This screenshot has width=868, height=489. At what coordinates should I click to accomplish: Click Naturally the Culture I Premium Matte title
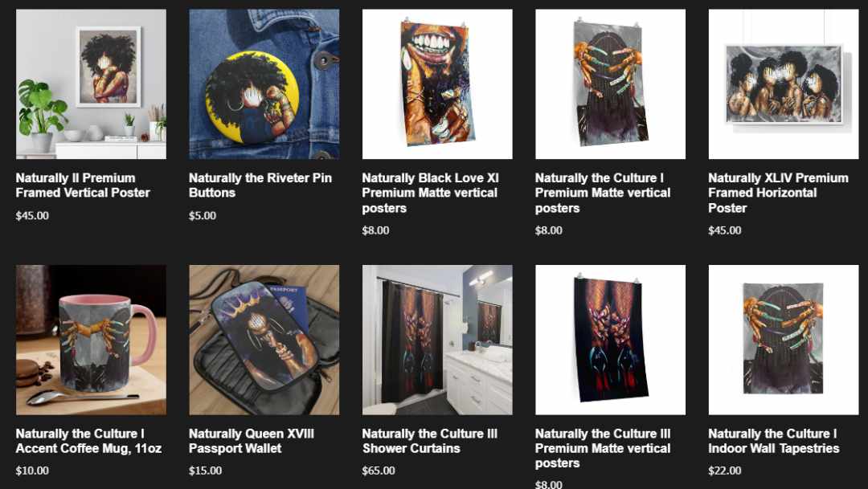point(603,193)
